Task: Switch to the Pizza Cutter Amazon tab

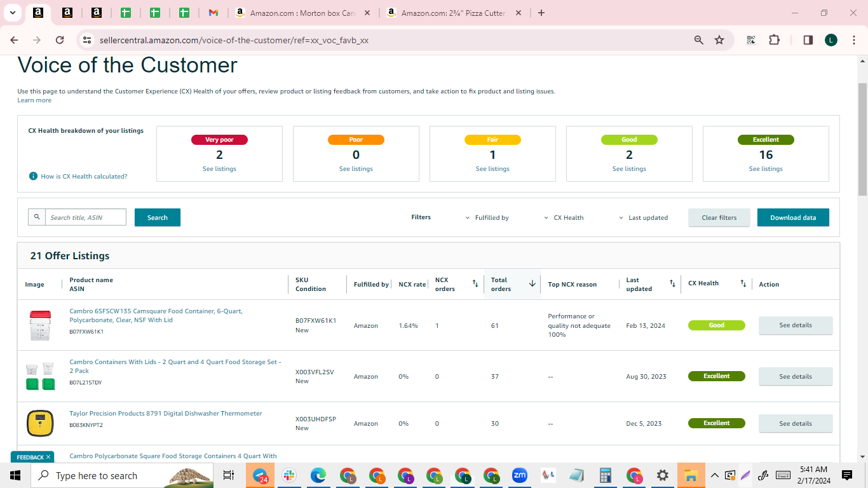Action: point(455,13)
